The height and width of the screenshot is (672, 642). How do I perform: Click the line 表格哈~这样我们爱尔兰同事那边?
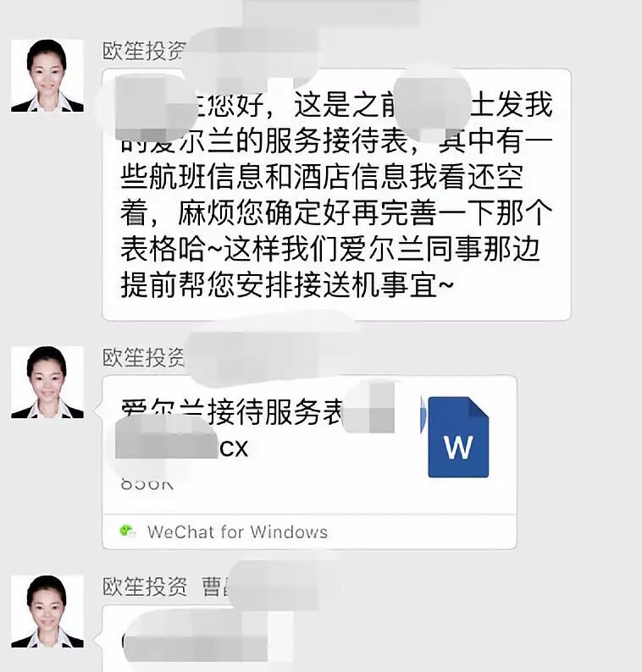[330, 249]
